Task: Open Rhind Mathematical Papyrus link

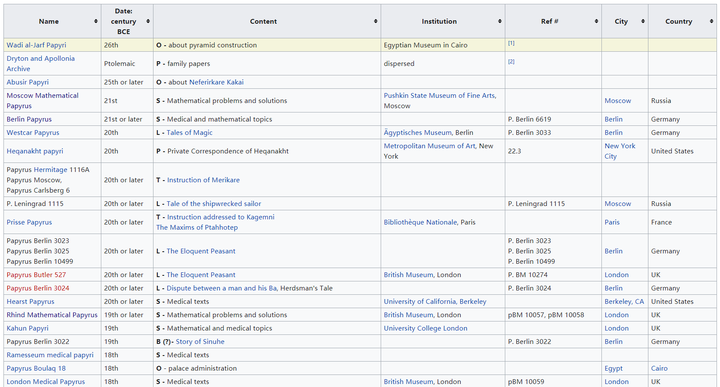Action: click(x=52, y=315)
